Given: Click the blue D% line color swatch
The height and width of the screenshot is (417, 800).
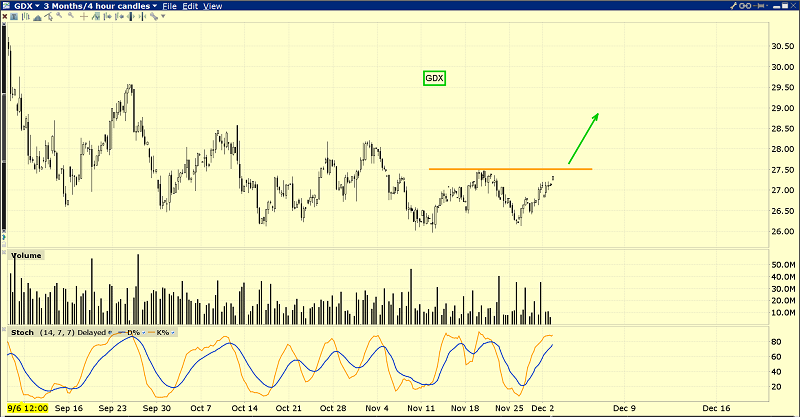Looking at the screenshot, I should click(122, 332).
